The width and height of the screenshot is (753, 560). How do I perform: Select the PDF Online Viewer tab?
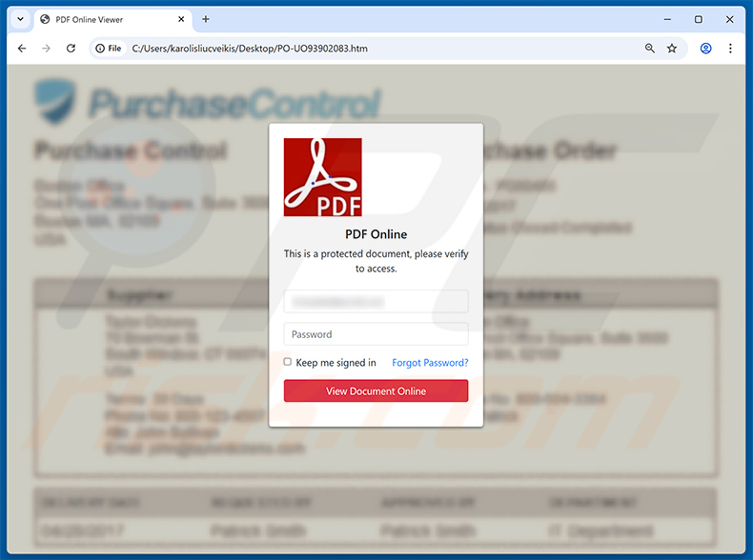pyautogui.click(x=112, y=20)
